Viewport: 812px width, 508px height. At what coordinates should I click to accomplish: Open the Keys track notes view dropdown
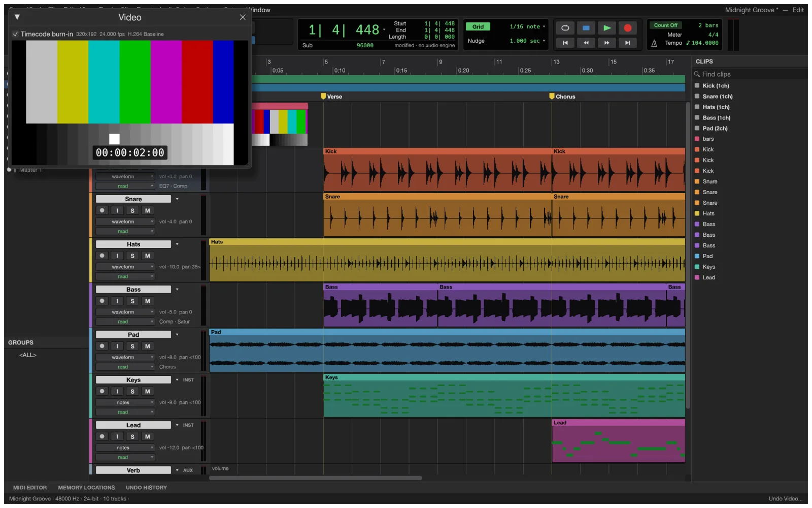(x=125, y=402)
